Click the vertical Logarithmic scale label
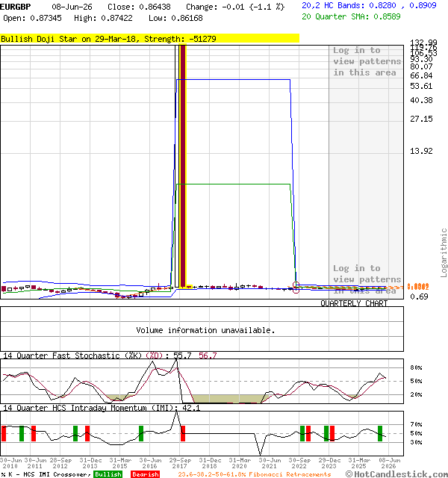The height and width of the screenshot is (478, 448). click(444, 252)
